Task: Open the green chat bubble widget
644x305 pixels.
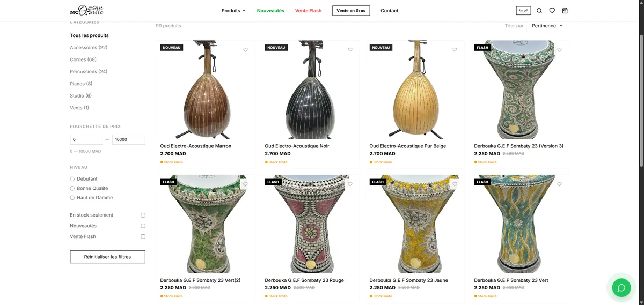Action: tap(621, 288)
